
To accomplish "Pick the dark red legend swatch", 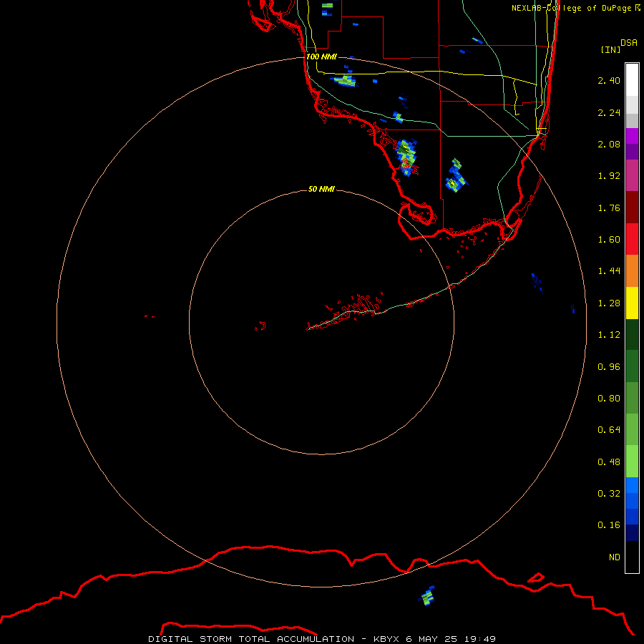I will pos(632,208).
